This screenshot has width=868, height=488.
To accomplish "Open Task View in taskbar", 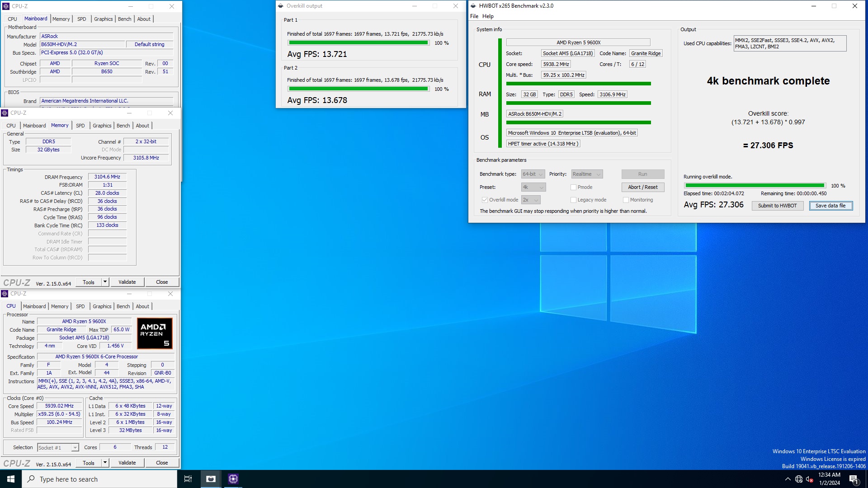I will [x=188, y=479].
